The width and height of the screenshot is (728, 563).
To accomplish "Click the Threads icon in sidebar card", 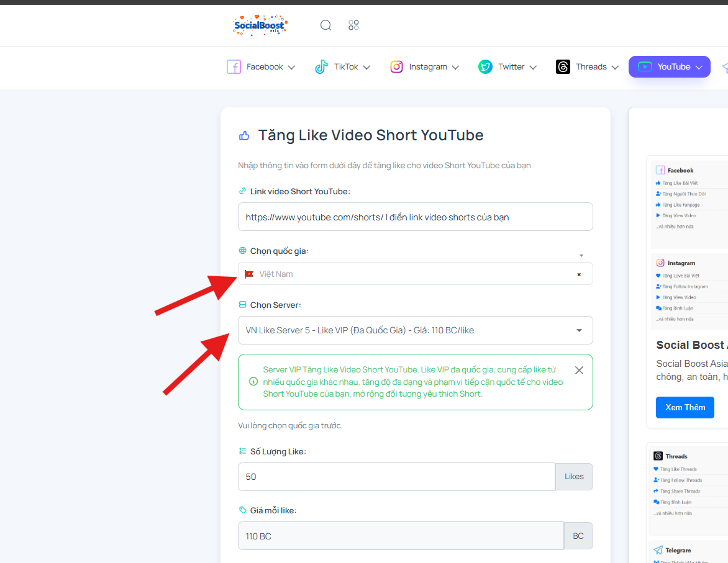I will (x=658, y=456).
